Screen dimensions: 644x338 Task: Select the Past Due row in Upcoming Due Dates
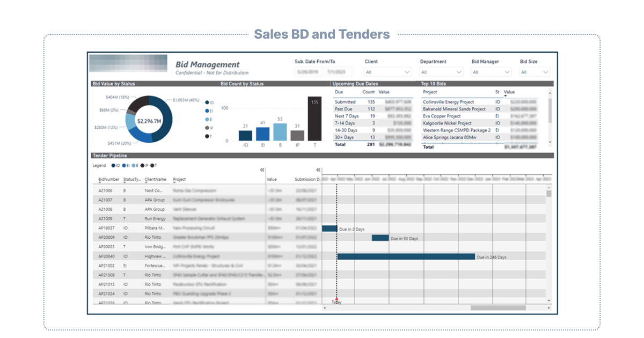(373, 109)
